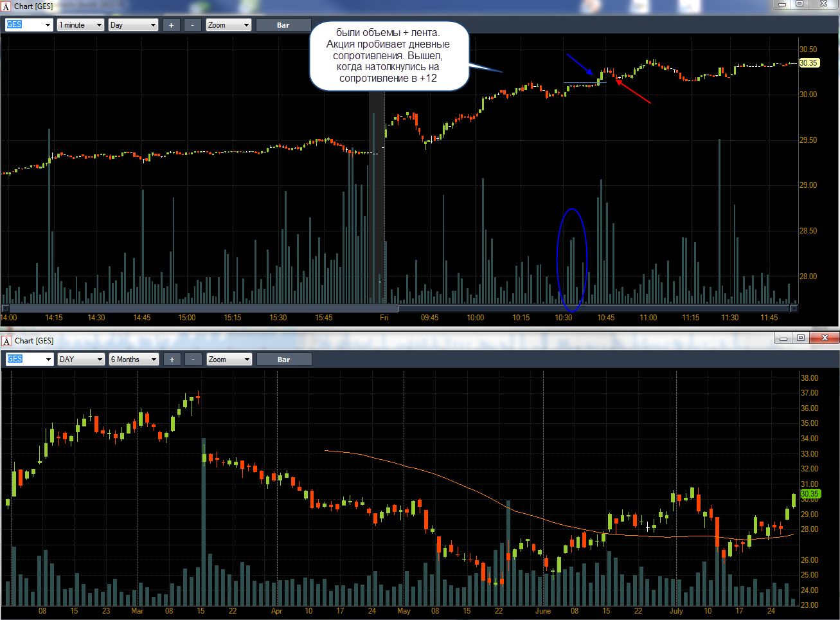Click the Fri day label on the upper time axis
This screenshot has height=620, width=840.
(384, 318)
